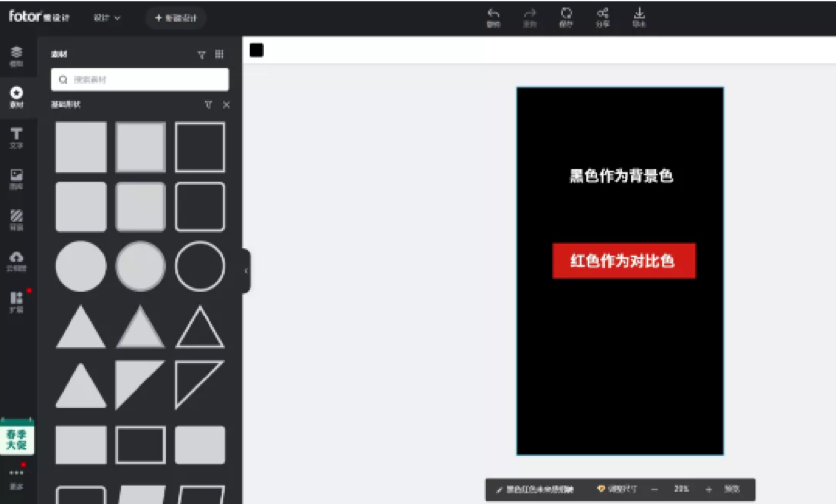Click the minus zoom-out button
The image size is (836, 504).
(654, 490)
